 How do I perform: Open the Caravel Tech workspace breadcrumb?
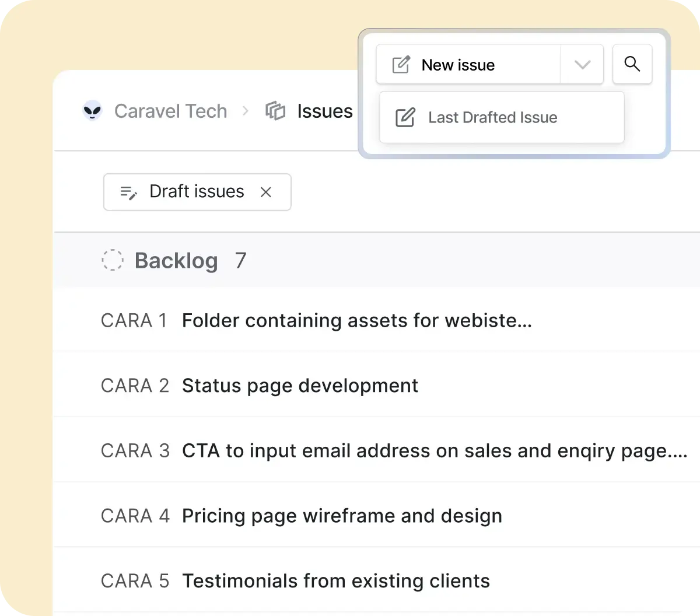click(x=170, y=111)
